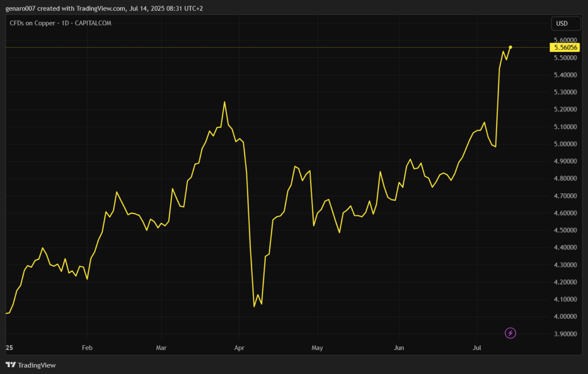Click the 25 year label on time axis

pyautogui.click(x=9, y=348)
